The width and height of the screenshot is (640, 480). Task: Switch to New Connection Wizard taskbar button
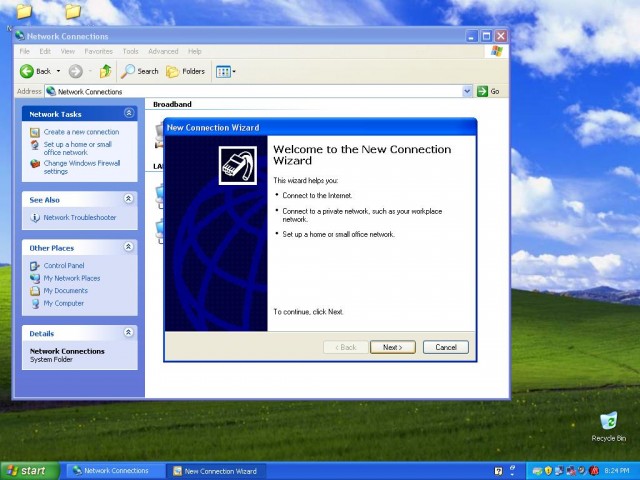216,471
